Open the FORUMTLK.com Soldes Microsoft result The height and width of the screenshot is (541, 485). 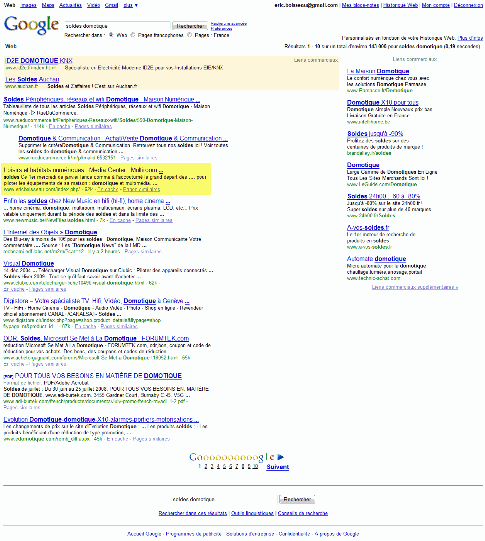96,338
